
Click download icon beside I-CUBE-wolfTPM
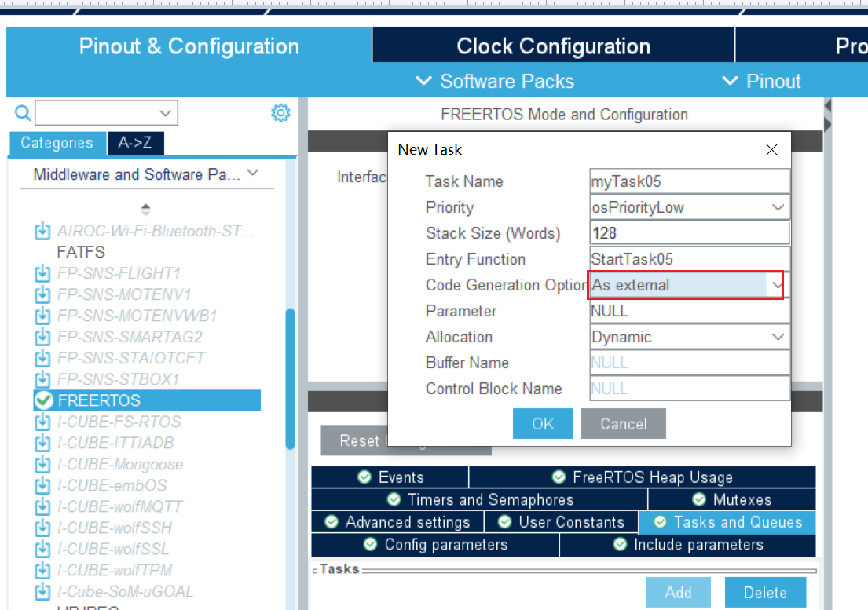[42, 570]
